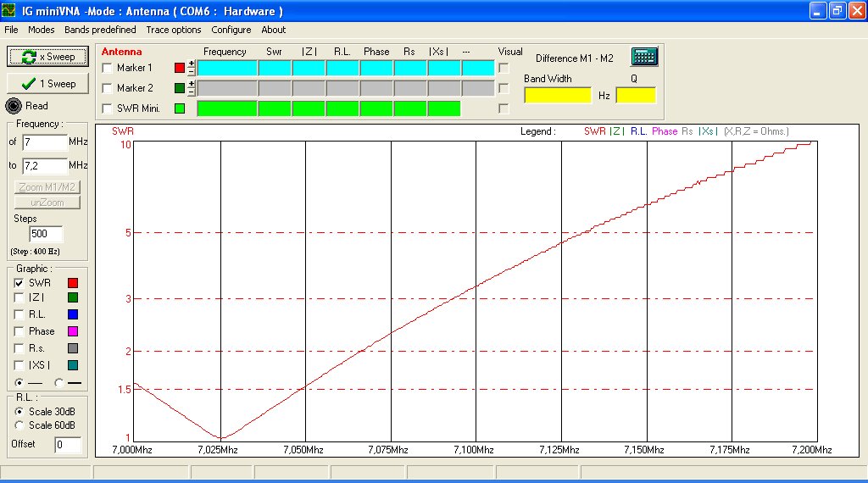The width and height of the screenshot is (868, 483).
Task: Uncheck the SWR graphic checkbox
Action: click(x=19, y=283)
